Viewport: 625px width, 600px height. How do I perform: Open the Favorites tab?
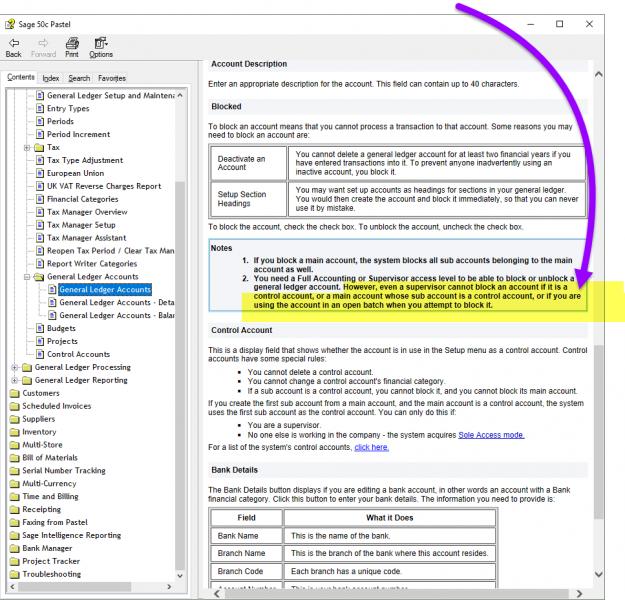[112, 77]
